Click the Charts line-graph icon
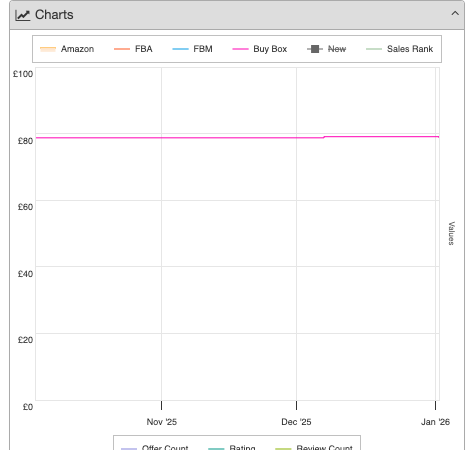 [x=23, y=15]
